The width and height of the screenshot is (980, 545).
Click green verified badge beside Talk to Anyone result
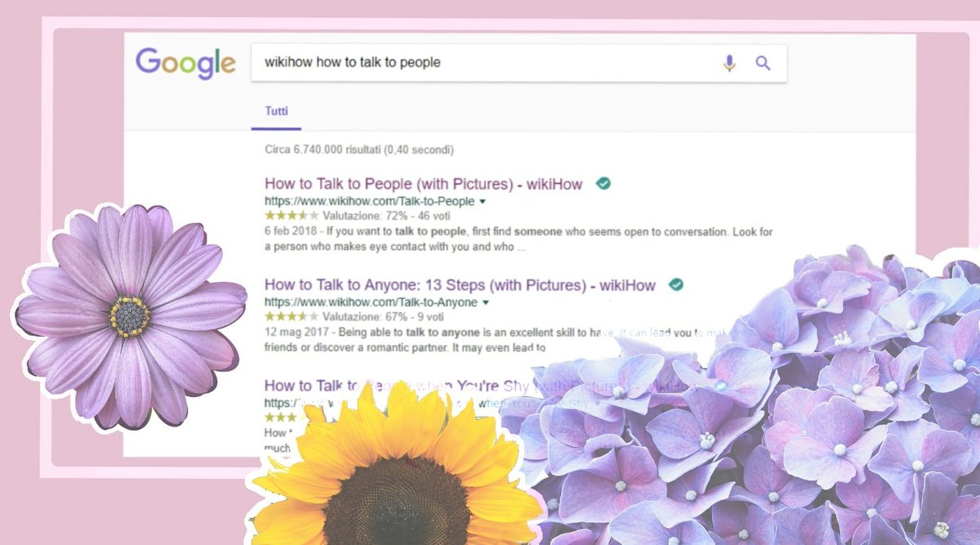[675, 284]
